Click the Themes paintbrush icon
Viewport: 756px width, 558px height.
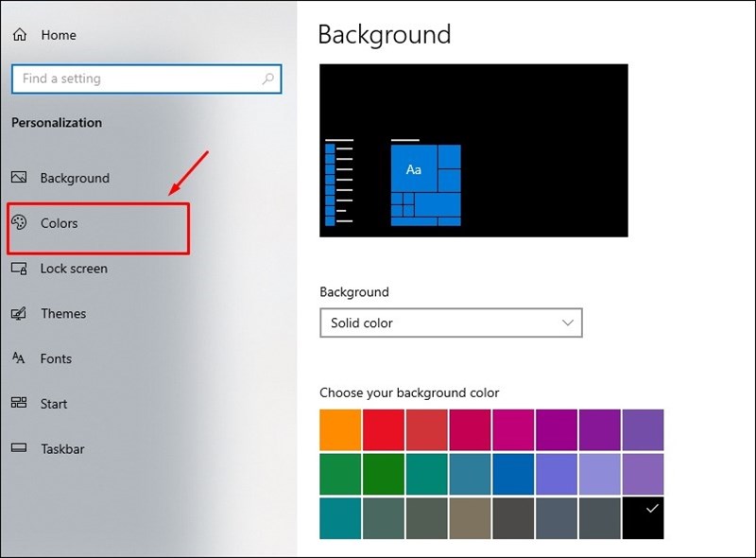pyautogui.click(x=20, y=313)
